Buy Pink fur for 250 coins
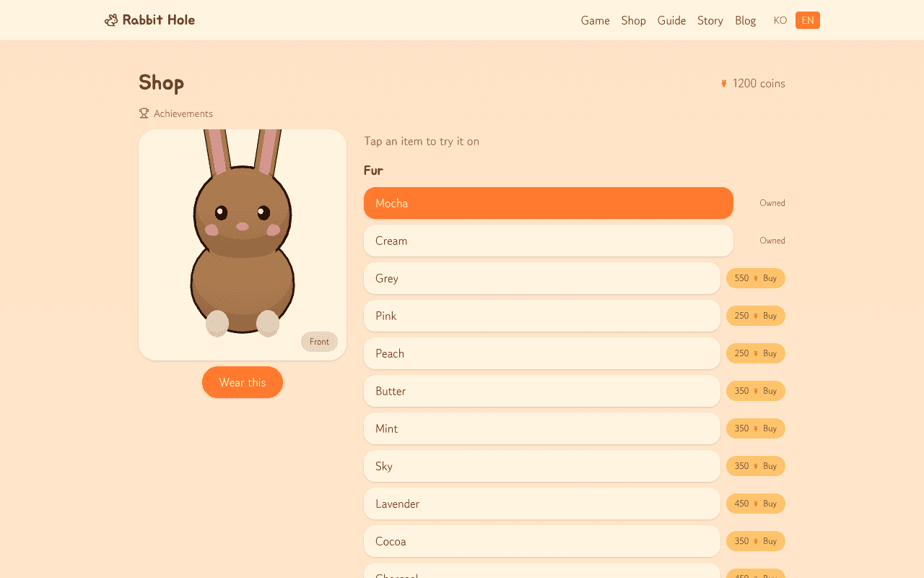This screenshot has height=578, width=924. point(756,316)
